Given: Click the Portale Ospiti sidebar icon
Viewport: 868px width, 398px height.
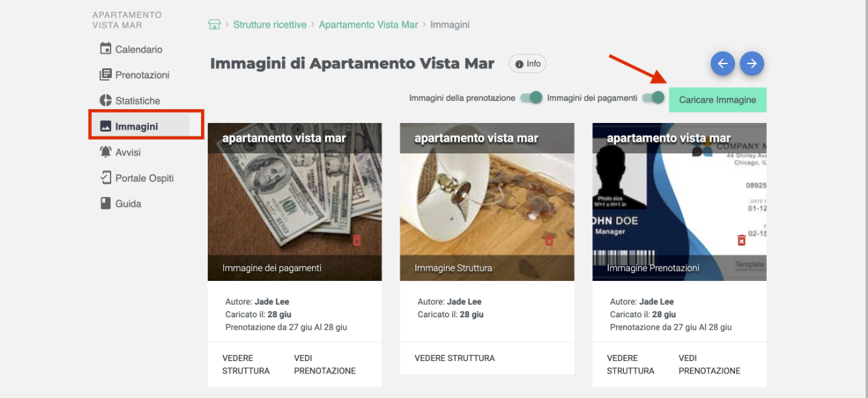Looking at the screenshot, I should [106, 178].
